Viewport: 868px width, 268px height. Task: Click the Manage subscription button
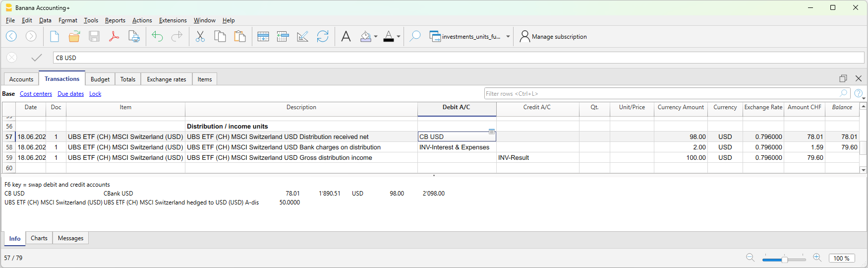pos(553,37)
